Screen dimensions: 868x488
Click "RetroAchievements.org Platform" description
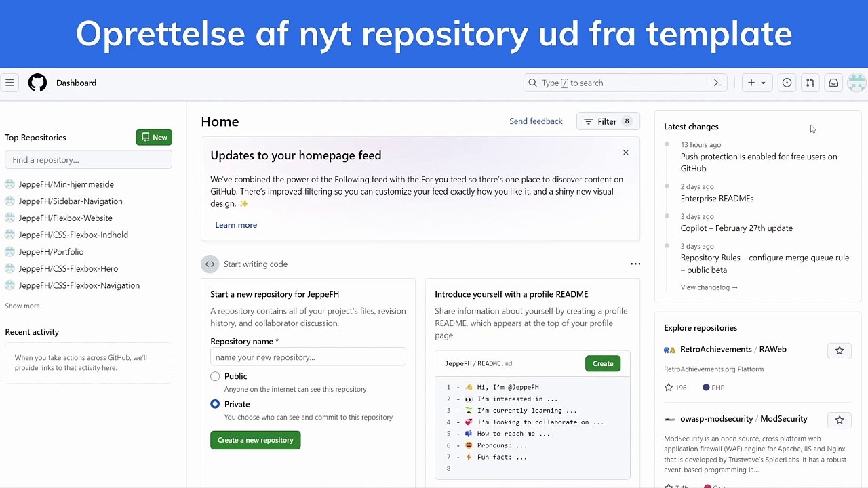tap(714, 369)
